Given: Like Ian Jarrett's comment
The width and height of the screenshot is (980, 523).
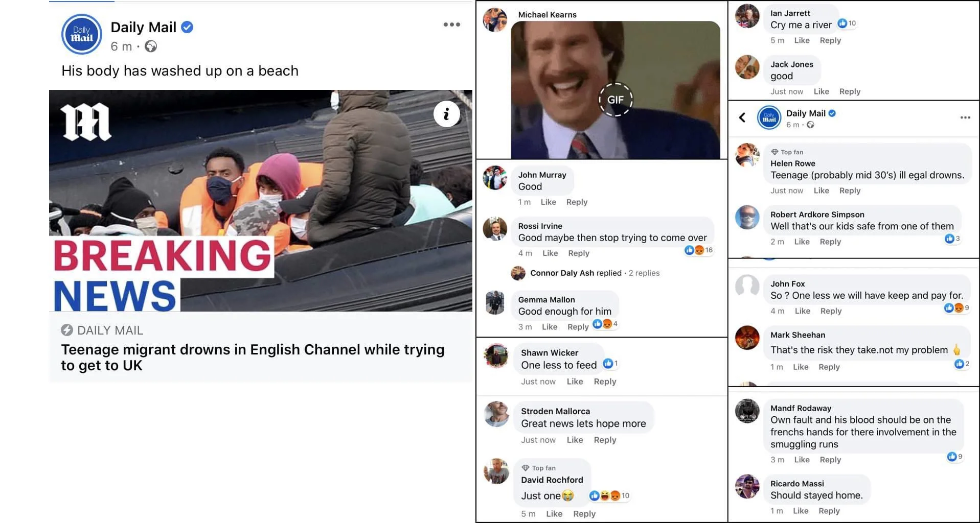Looking at the screenshot, I should [802, 40].
